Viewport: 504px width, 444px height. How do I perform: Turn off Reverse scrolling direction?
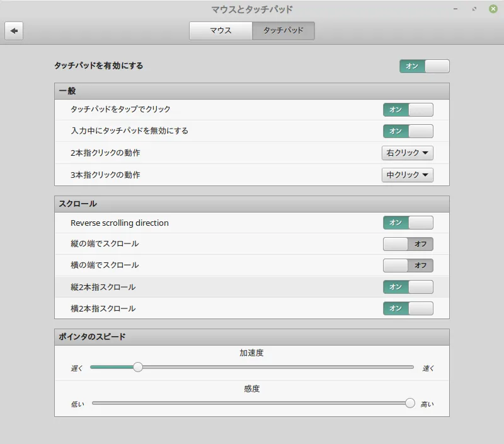tap(408, 222)
